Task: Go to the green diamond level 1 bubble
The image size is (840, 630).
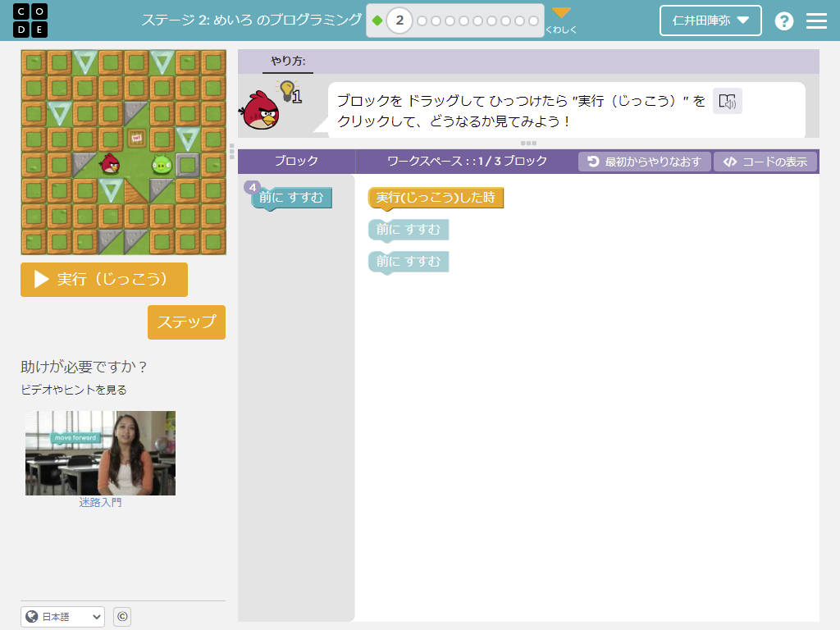Action: [x=377, y=21]
